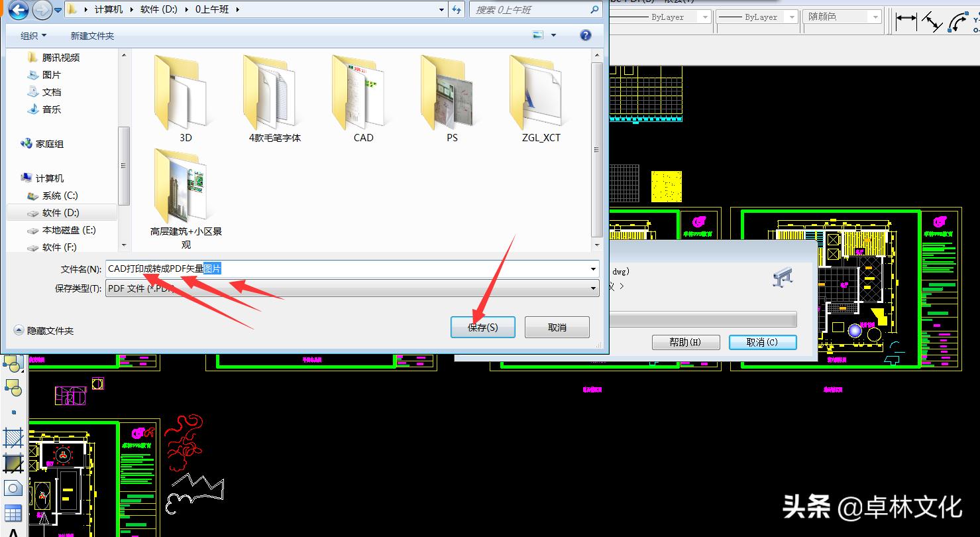Select the 高层建筑+小区景观 folder

point(186,199)
